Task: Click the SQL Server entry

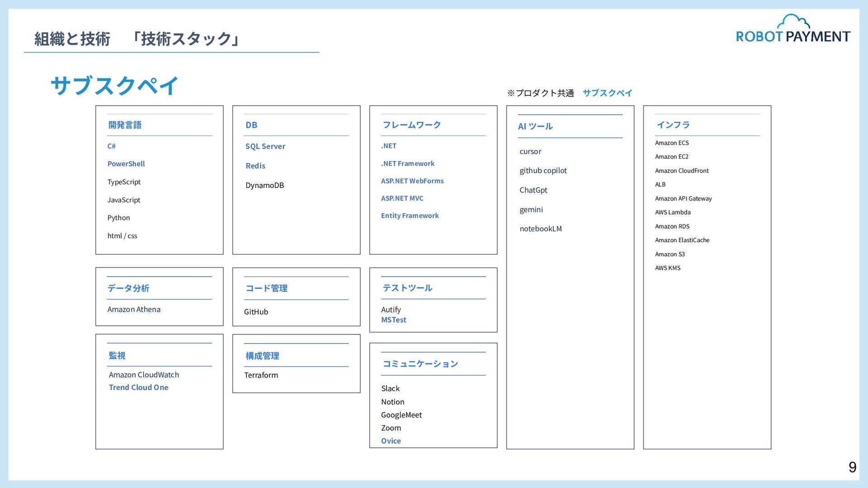Action: pyautogui.click(x=265, y=146)
